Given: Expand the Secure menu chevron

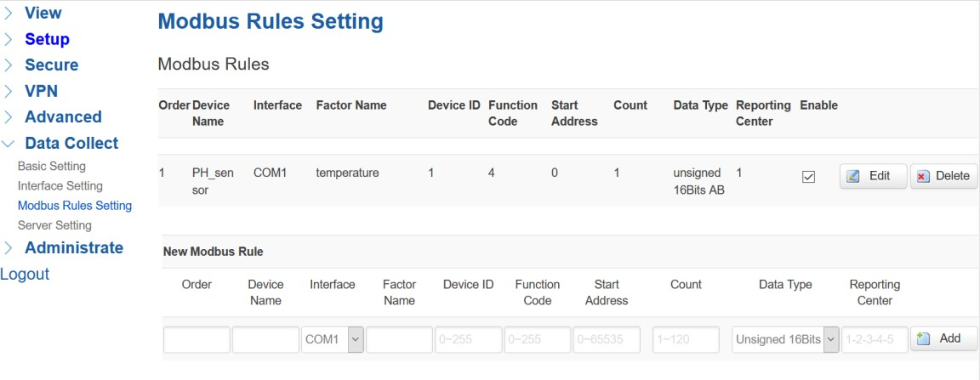Looking at the screenshot, I should pos(9,65).
